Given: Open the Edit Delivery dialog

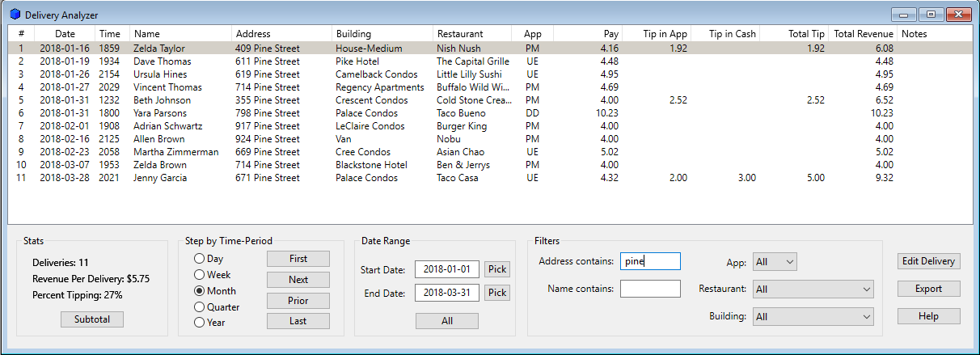Looking at the screenshot, I should coord(929,261).
